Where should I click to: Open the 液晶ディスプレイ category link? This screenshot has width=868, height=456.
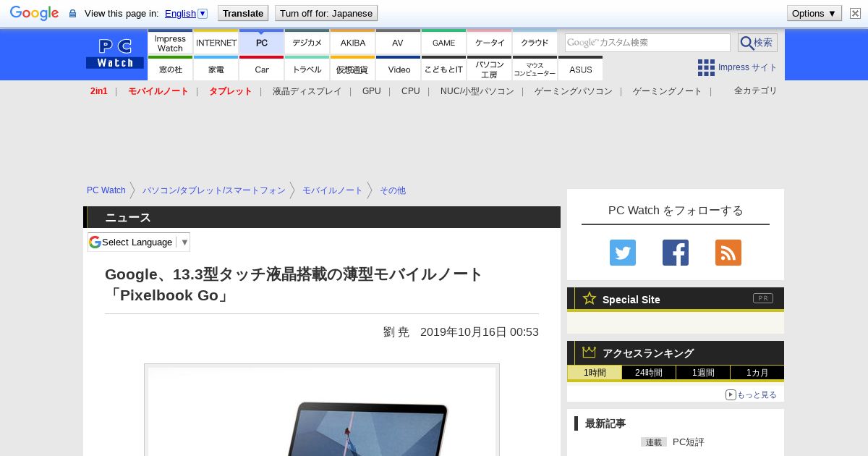307,91
